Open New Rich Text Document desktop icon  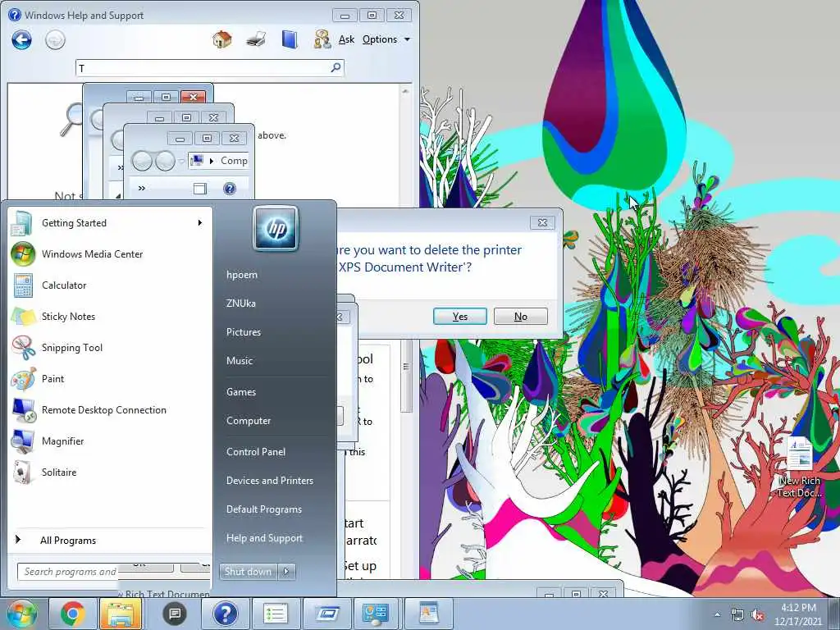(x=799, y=467)
